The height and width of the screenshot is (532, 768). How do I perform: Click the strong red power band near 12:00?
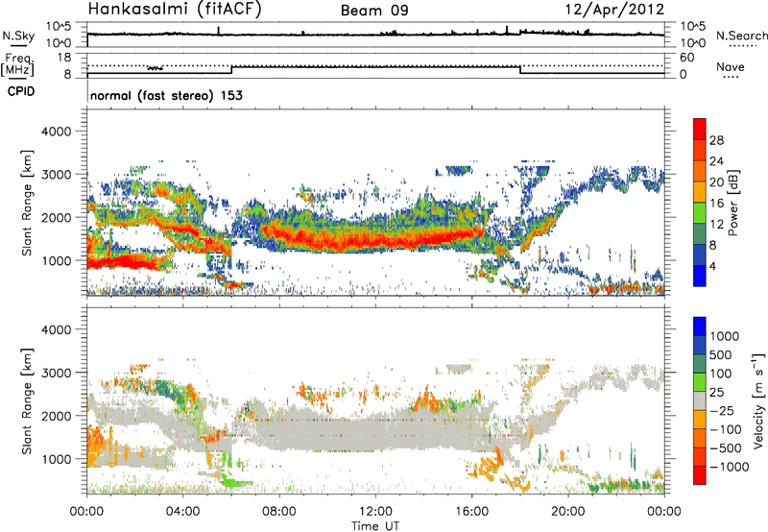coord(375,238)
